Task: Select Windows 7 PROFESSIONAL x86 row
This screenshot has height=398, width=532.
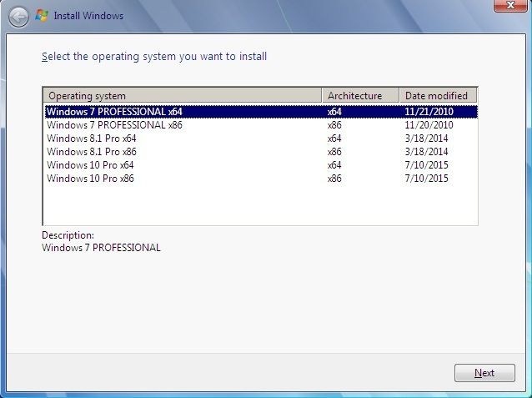Action: [261, 125]
